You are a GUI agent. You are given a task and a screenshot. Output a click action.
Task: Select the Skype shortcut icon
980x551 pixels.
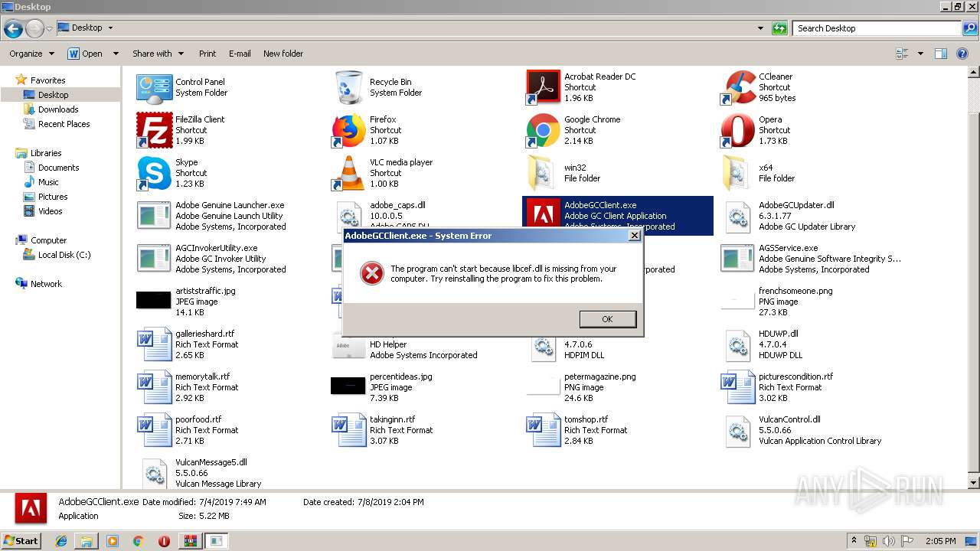(x=155, y=174)
